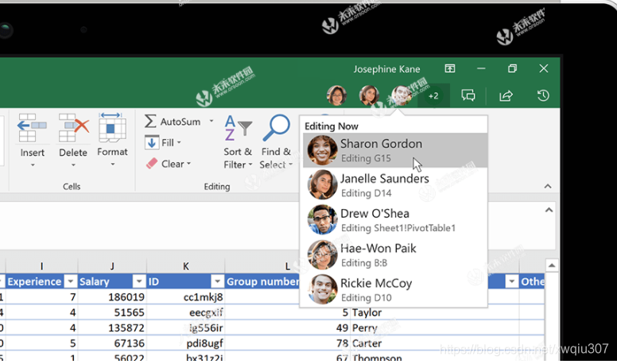
Task: Open Find & Select magnifier
Action: click(276, 142)
